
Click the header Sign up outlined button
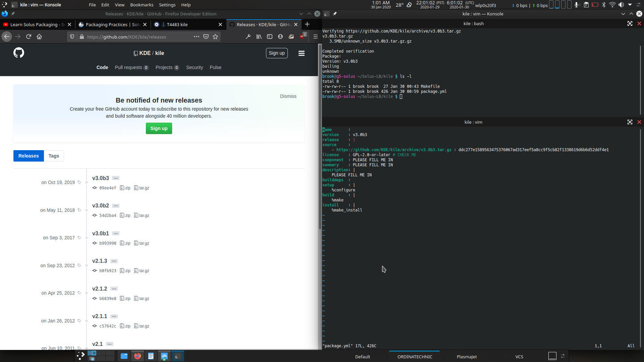coord(276,53)
